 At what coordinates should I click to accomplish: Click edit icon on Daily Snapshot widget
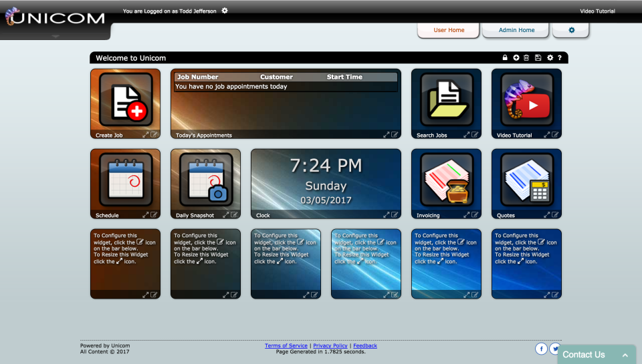234,214
